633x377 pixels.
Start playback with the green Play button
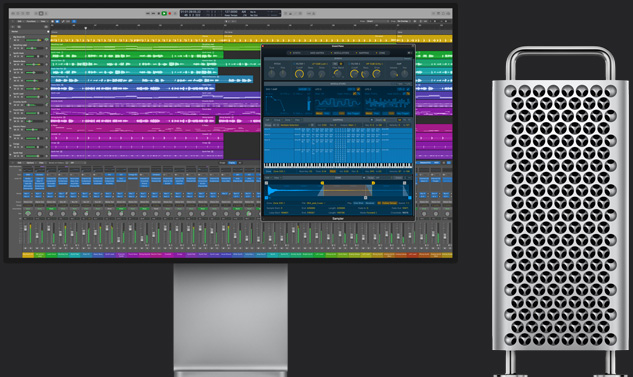164,13
